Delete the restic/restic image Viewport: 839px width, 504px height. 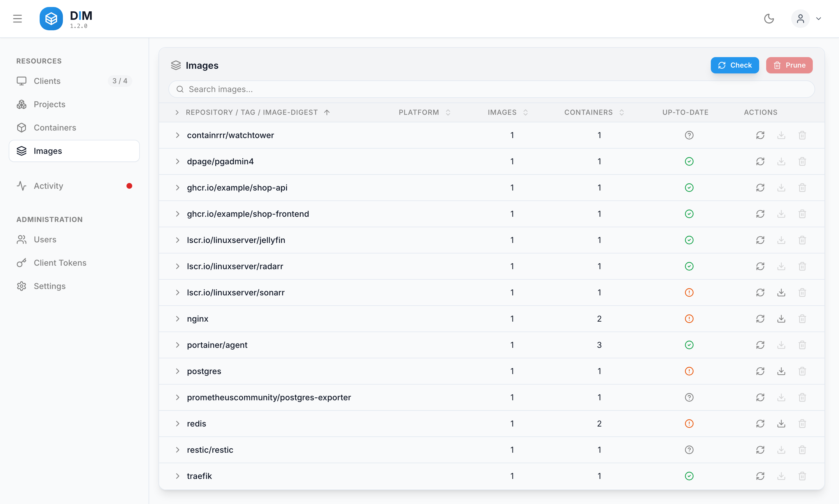802,450
